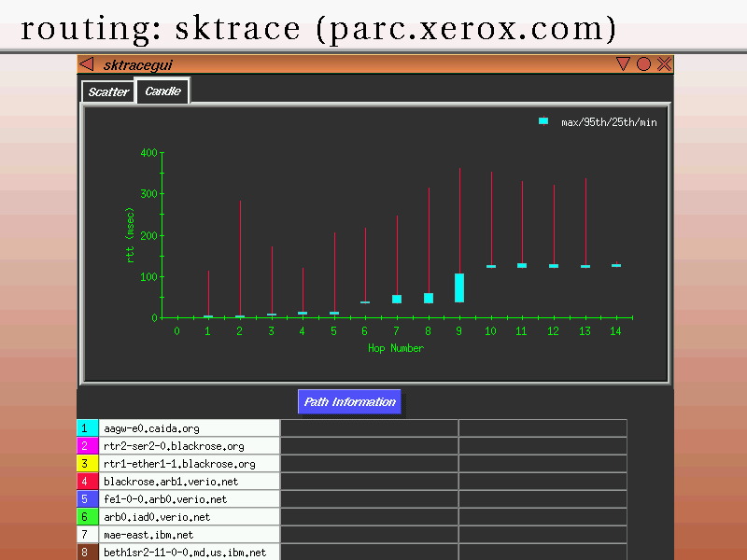Click last empty cell of mae-east.ibm.net row
Screen dimensions: 747x560
[x=543, y=534]
